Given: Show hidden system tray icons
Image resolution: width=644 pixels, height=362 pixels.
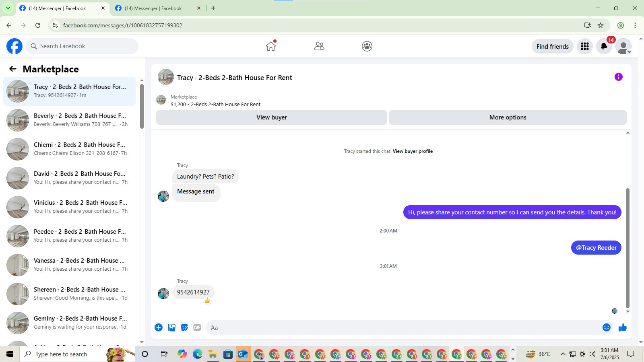Looking at the screenshot, I should (x=563, y=354).
